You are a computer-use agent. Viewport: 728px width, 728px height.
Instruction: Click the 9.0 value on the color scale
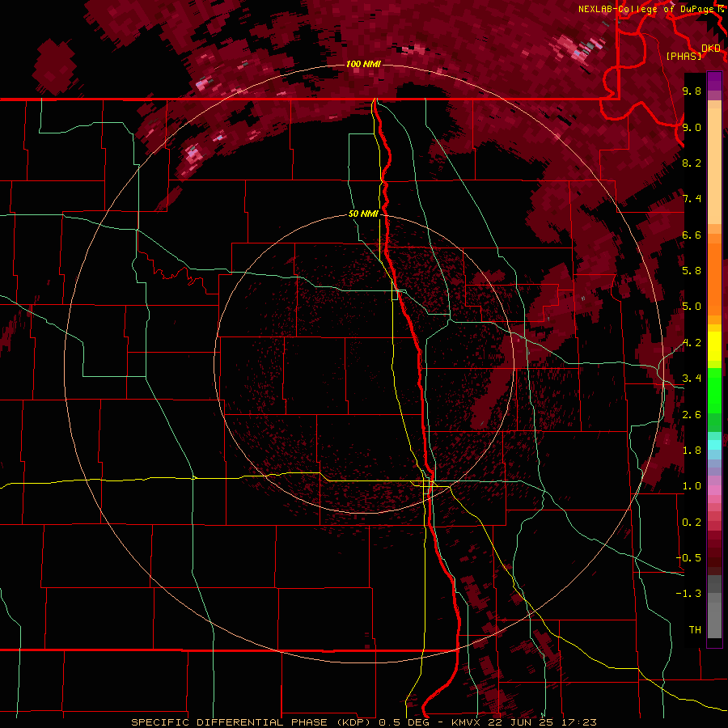pyautogui.click(x=692, y=127)
